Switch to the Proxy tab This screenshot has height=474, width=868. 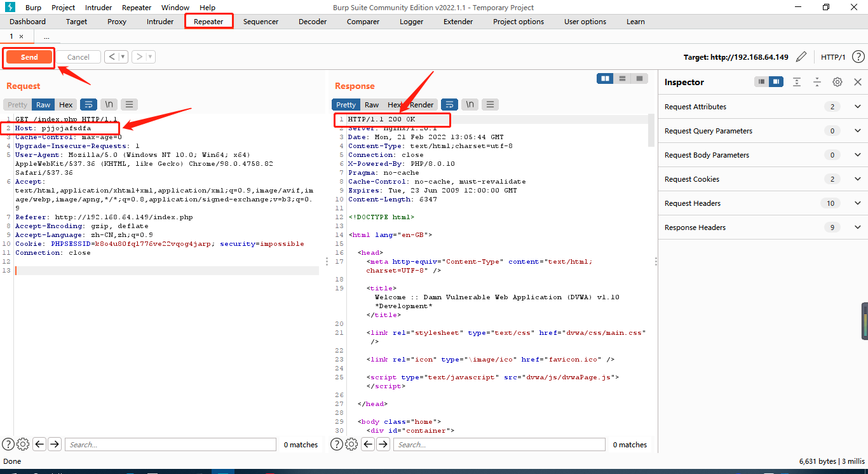117,22
